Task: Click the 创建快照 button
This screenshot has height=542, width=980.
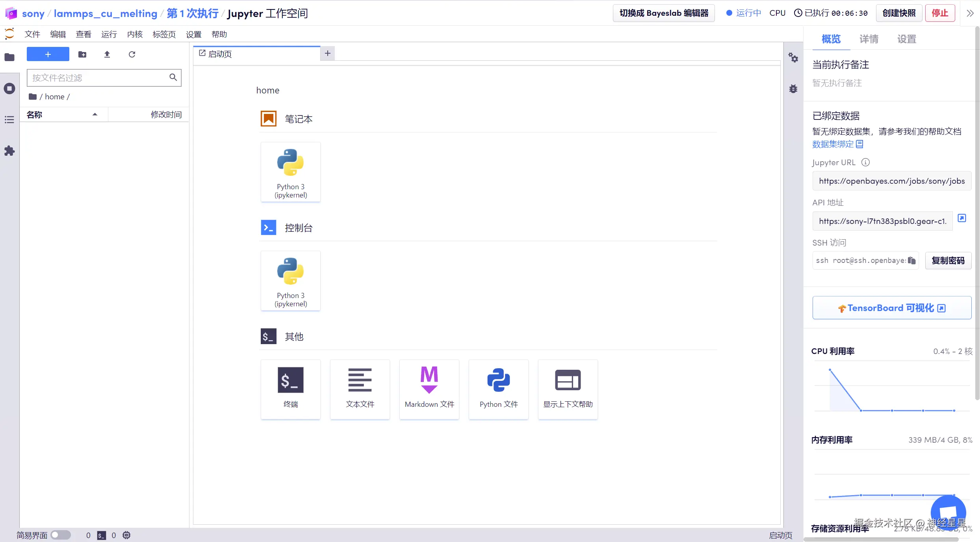Action: (898, 13)
